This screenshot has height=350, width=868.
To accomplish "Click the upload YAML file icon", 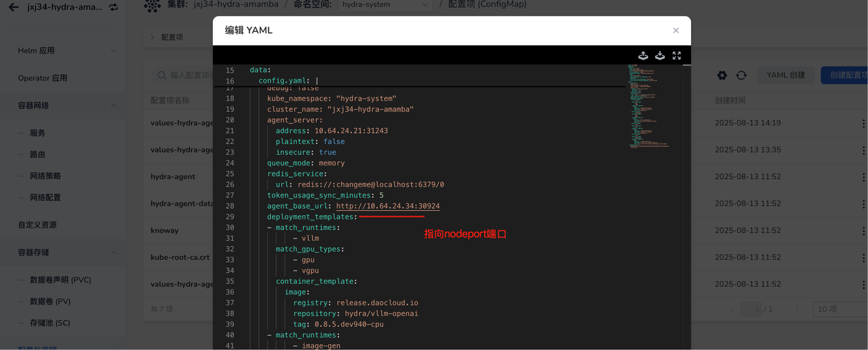I will pyautogui.click(x=643, y=56).
